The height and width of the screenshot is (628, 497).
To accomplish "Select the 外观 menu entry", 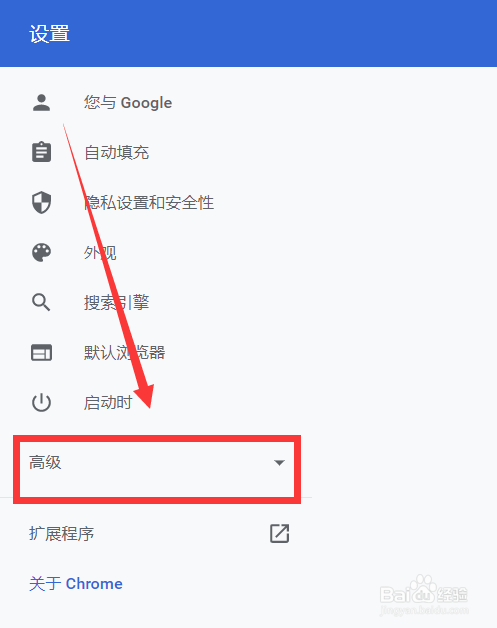I will (x=100, y=252).
